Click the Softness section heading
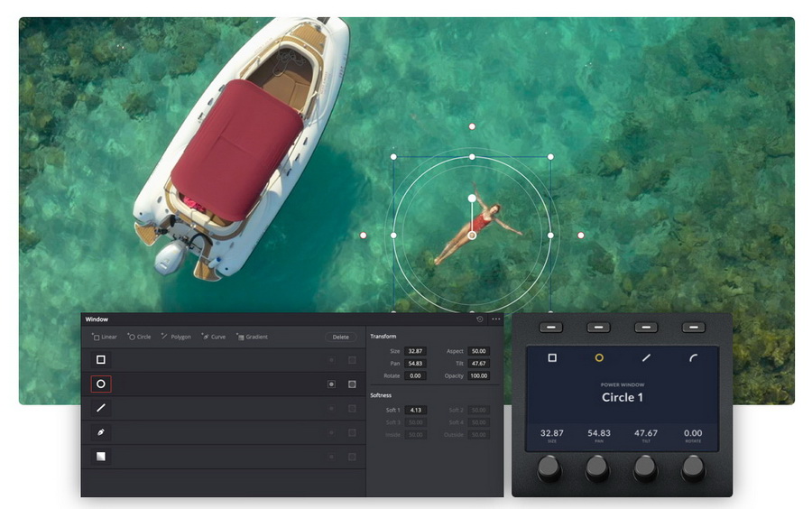 coord(381,395)
